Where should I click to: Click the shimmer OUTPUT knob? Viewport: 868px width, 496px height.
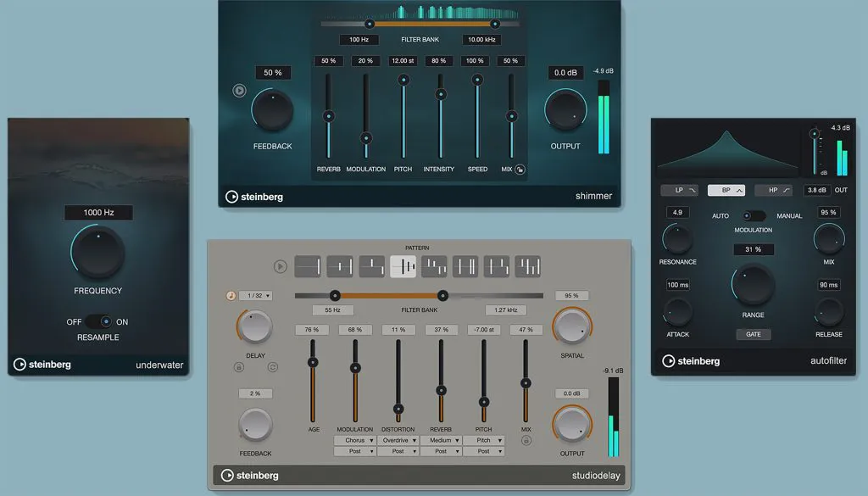tap(565, 110)
